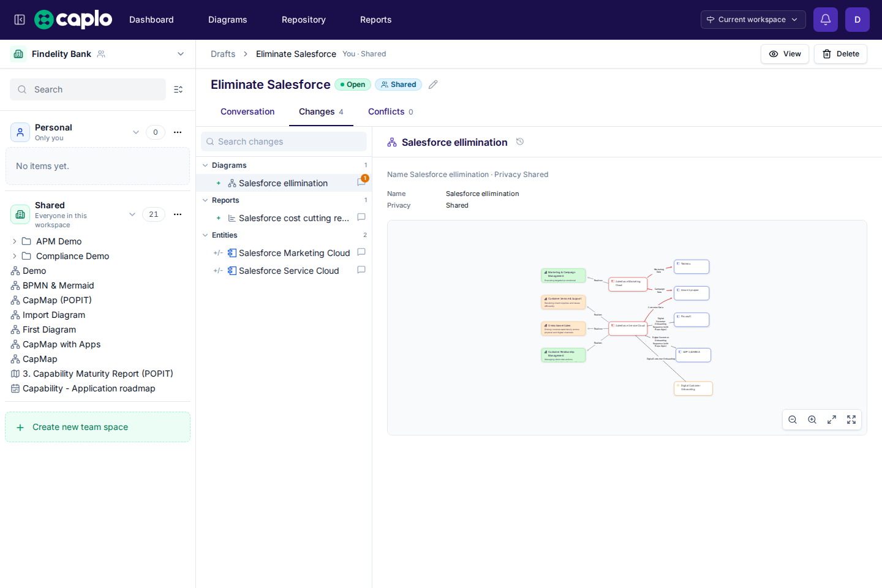Image resolution: width=882 pixels, height=588 pixels.
Task: Select Salesforce Service Cloud entity change
Action: click(x=284, y=271)
